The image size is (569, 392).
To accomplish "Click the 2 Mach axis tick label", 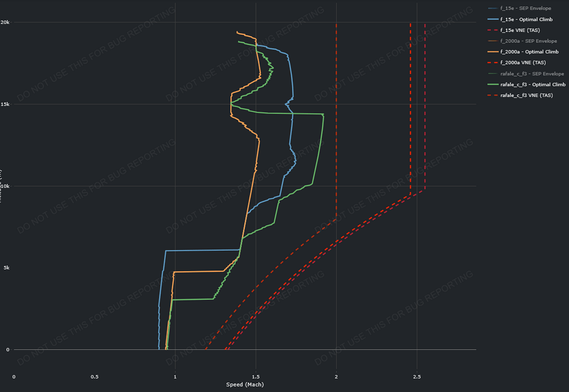I will pyautogui.click(x=337, y=377).
